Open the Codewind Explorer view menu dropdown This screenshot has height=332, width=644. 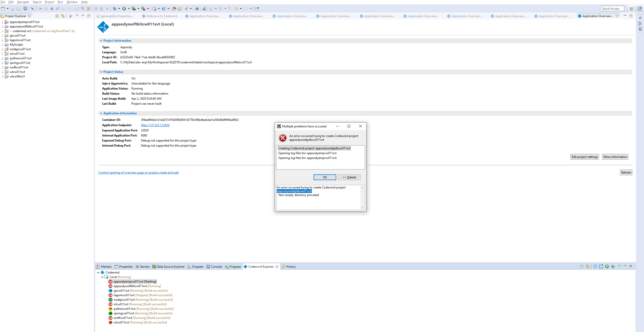(620, 266)
